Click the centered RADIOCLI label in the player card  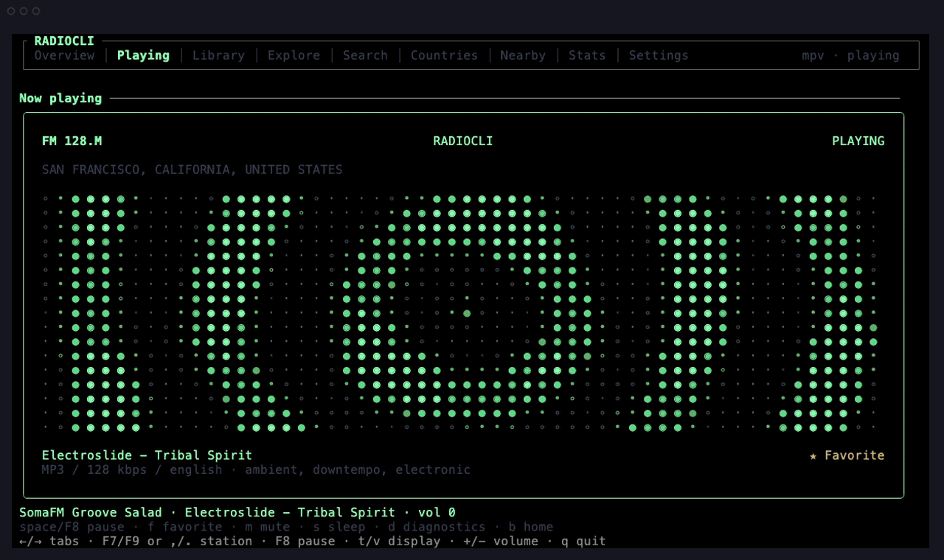pos(462,141)
